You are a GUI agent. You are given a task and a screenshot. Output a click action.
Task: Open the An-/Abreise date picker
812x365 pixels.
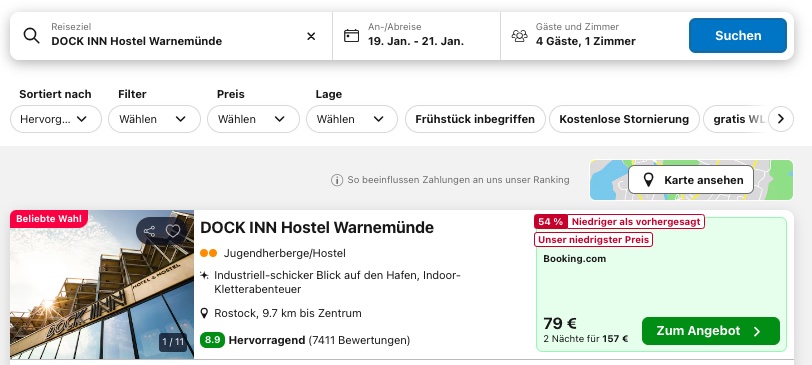(x=416, y=35)
